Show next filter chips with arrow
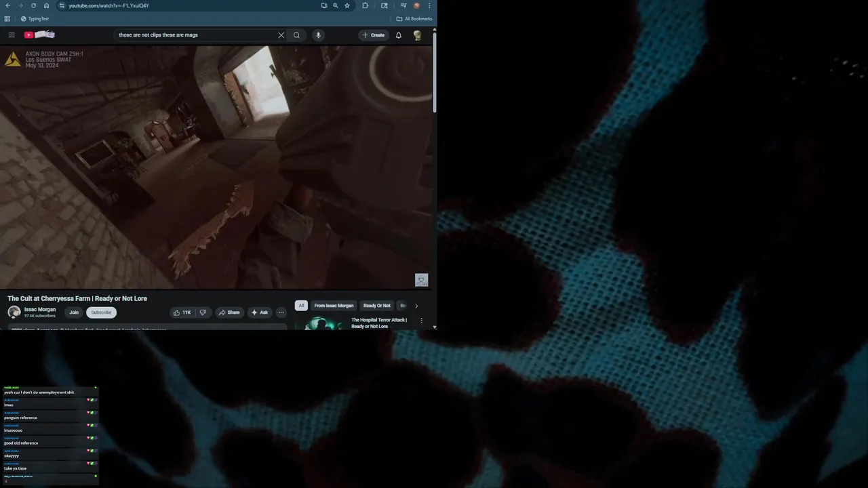Viewport: 868px width, 488px height. (416, 306)
